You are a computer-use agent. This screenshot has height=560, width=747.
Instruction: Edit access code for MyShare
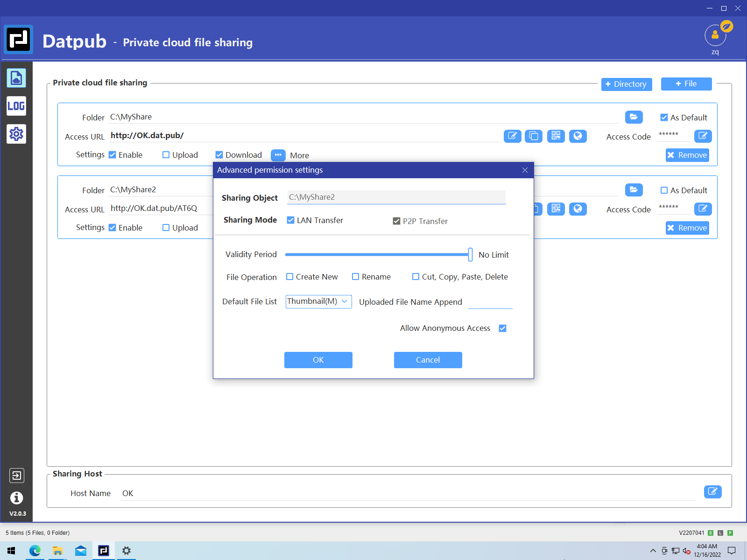pyautogui.click(x=703, y=136)
